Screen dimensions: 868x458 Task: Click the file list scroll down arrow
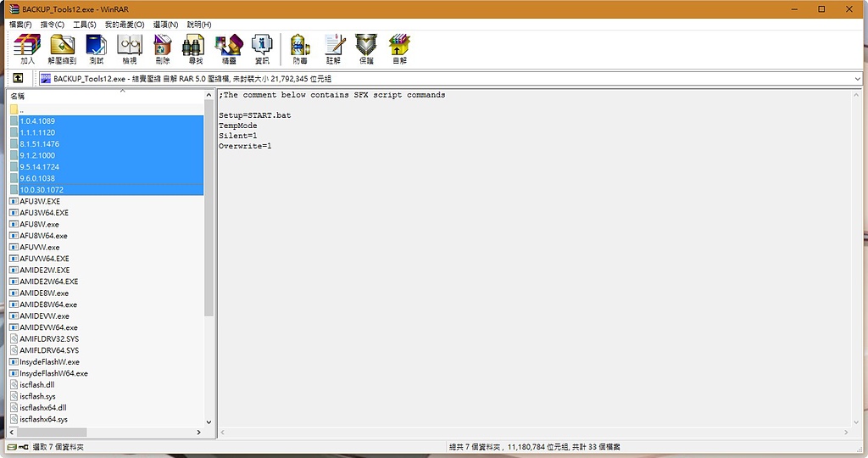click(209, 422)
